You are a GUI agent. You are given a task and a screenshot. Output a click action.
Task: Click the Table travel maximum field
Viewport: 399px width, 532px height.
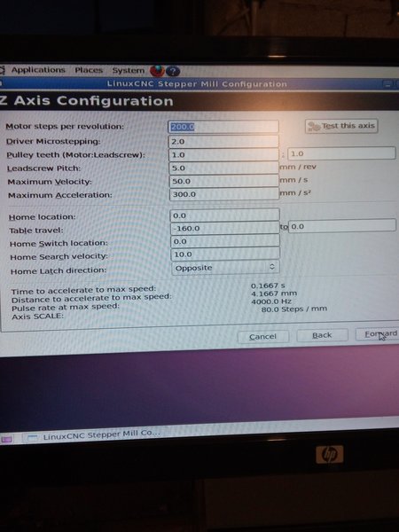coord(342,226)
